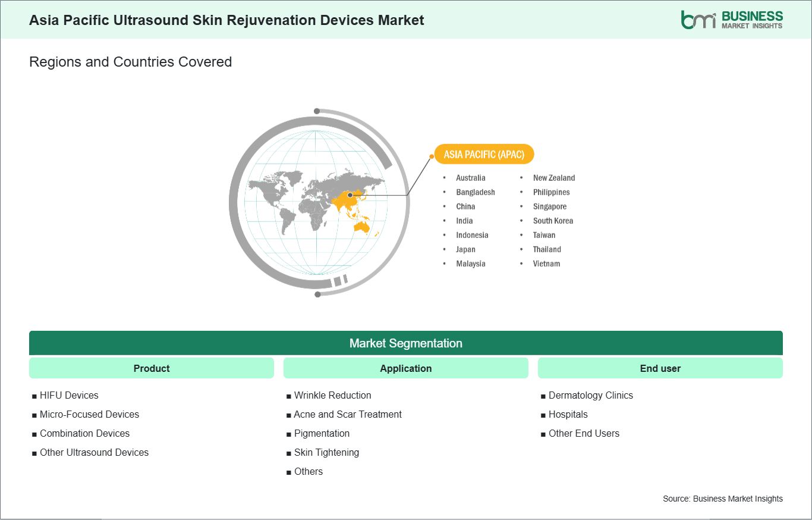Click Australia in the country list

click(x=471, y=178)
